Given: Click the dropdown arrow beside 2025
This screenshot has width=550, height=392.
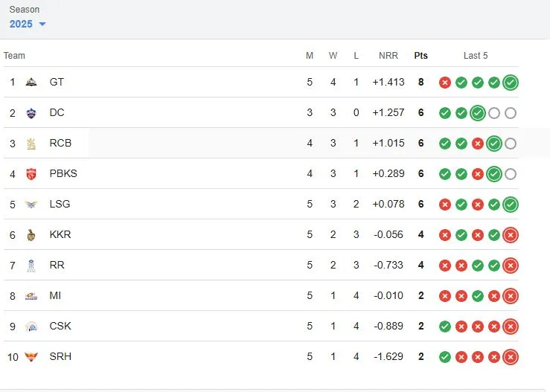Looking at the screenshot, I should (x=42, y=25).
